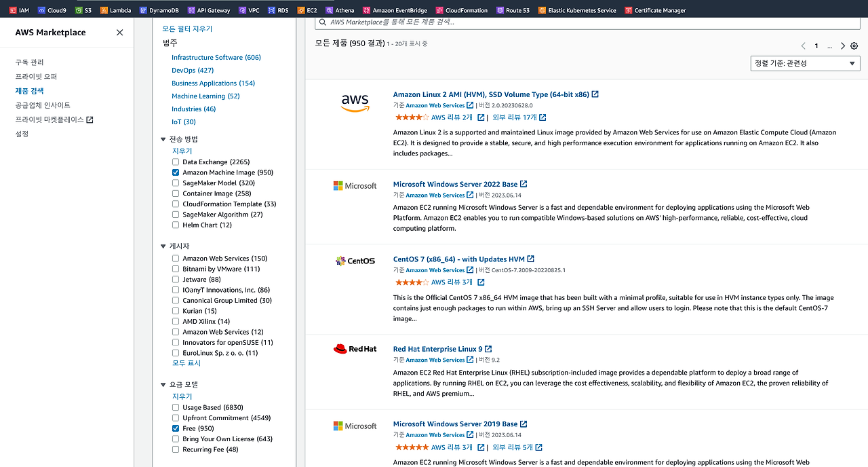
Task: Open API Gateway shortcut icon
Action: (191, 10)
